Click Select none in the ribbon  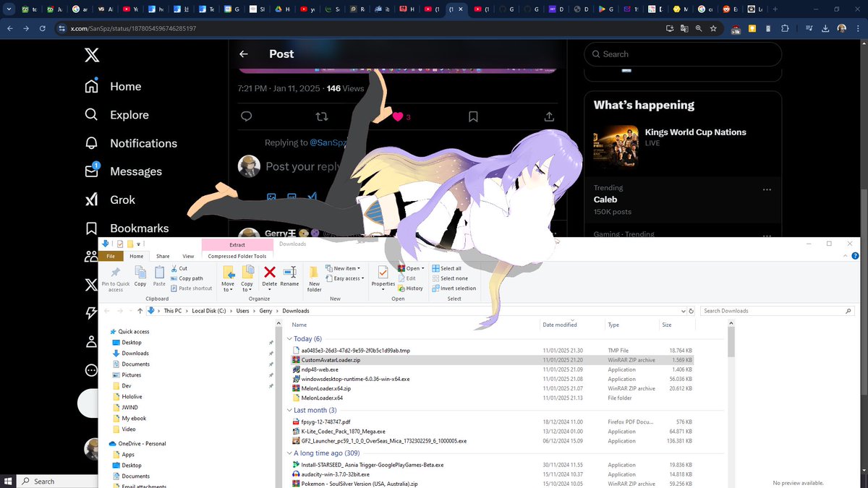[449, 278]
